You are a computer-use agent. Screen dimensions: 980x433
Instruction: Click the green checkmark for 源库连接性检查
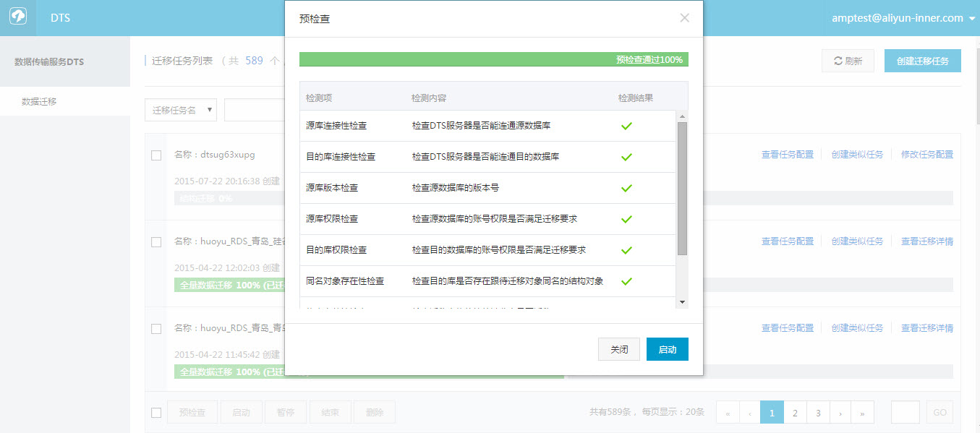tap(626, 125)
